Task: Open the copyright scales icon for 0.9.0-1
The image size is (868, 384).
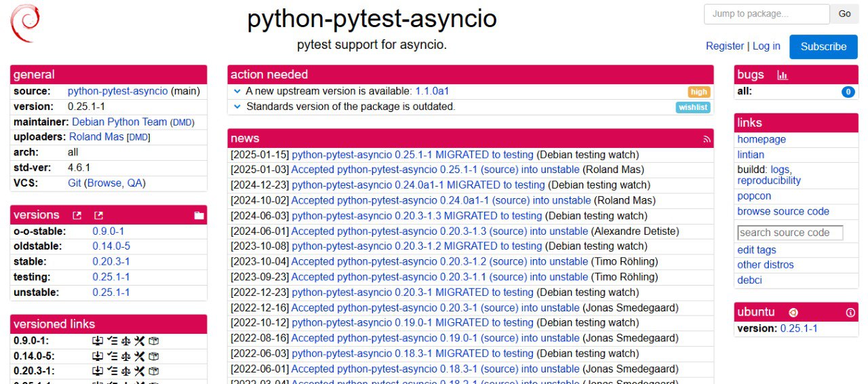Action: pos(125,341)
